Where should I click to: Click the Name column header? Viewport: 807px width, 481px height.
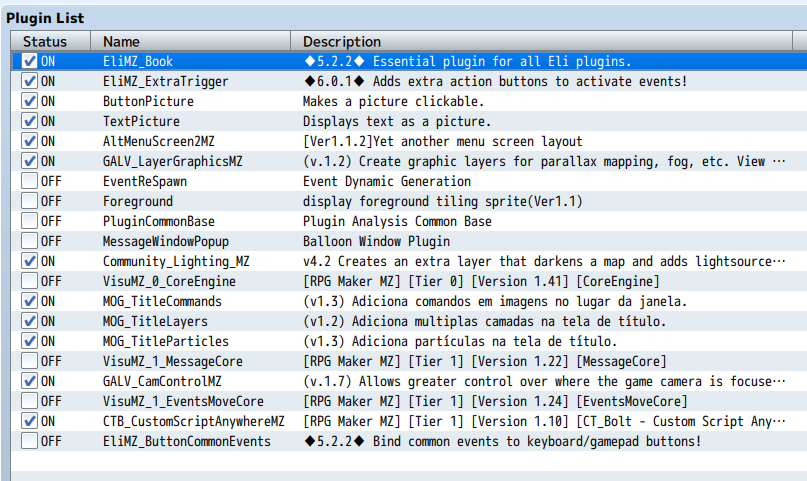click(190, 41)
